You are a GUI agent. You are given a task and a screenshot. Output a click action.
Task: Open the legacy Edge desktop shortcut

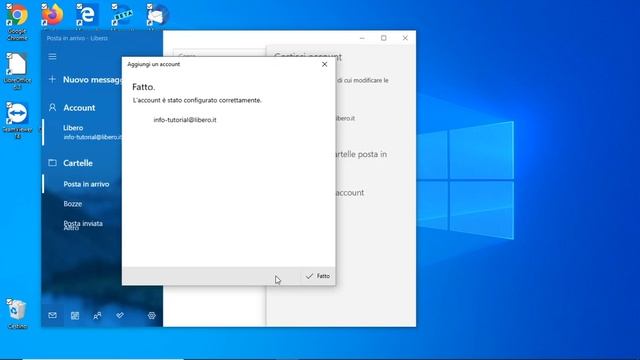(87, 16)
